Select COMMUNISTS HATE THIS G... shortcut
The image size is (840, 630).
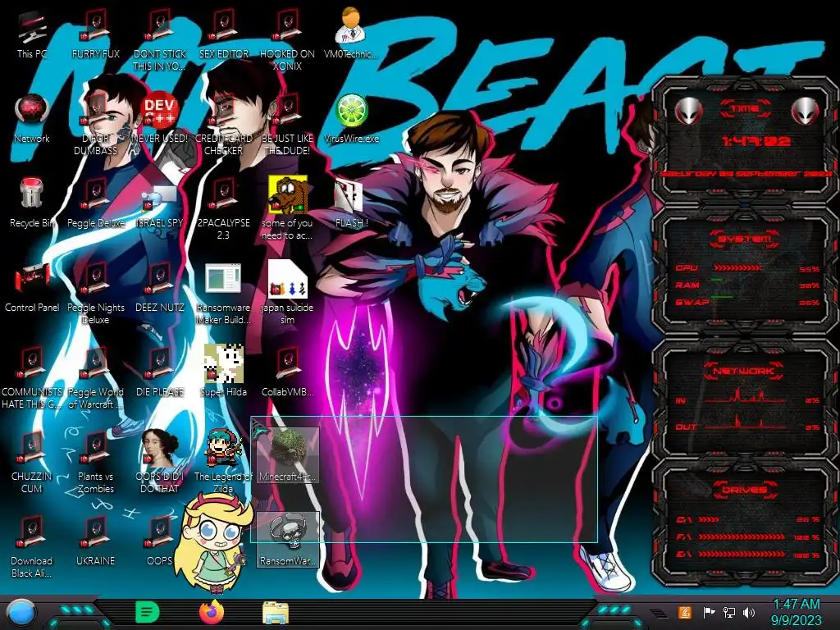pos(32,378)
